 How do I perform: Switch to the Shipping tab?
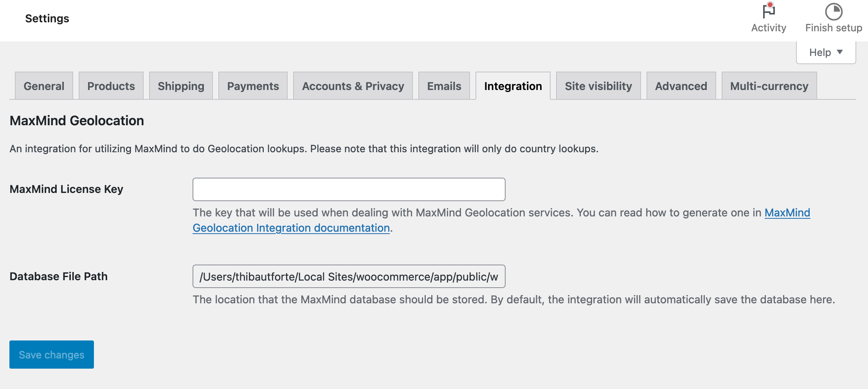180,86
